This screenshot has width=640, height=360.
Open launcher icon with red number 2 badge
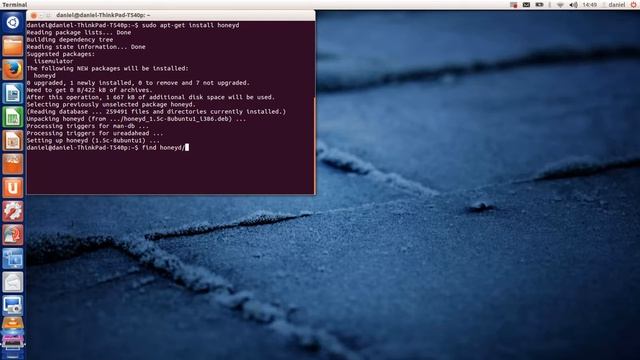coord(13,235)
